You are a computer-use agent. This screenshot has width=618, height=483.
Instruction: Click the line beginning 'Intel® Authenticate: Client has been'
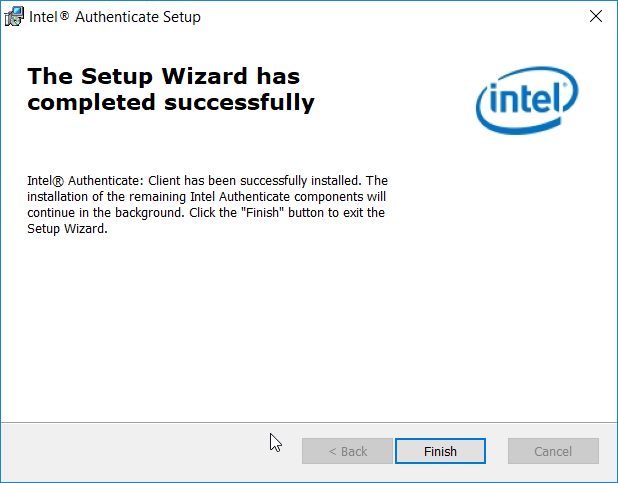tap(207, 181)
